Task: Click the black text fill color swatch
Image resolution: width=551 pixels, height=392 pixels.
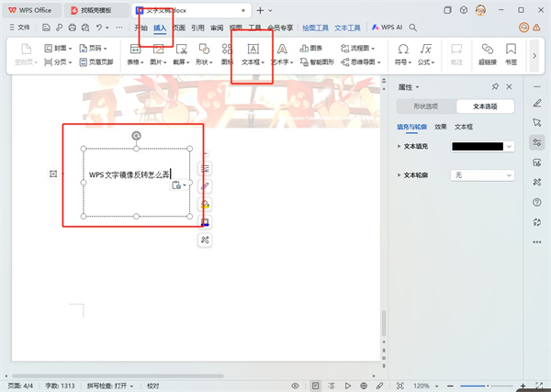Action: click(x=478, y=147)
